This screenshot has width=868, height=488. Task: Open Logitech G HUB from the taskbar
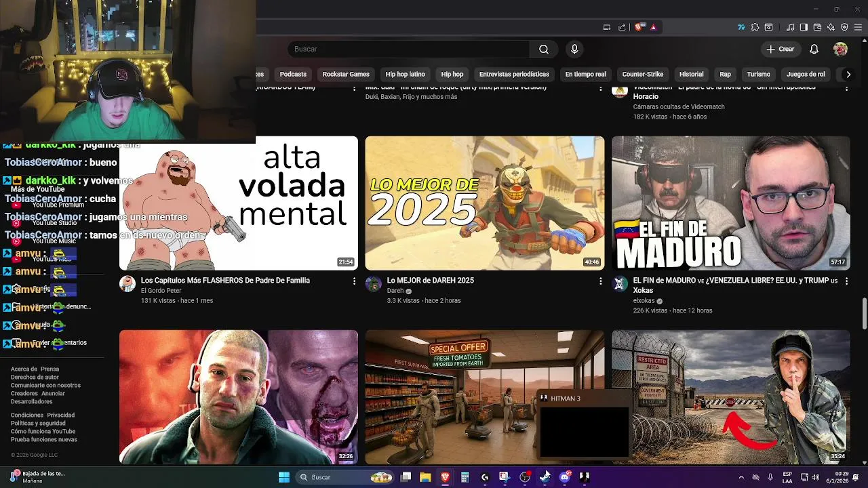coord(484,477)
